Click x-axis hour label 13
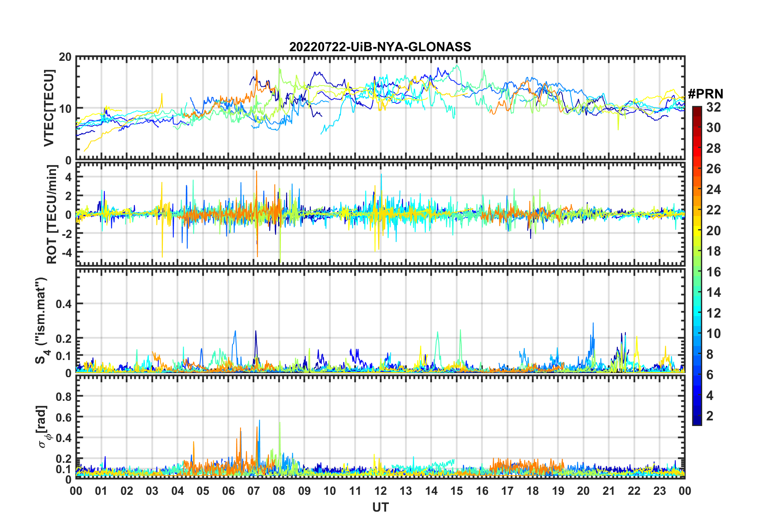 click(x=406, y=491)
